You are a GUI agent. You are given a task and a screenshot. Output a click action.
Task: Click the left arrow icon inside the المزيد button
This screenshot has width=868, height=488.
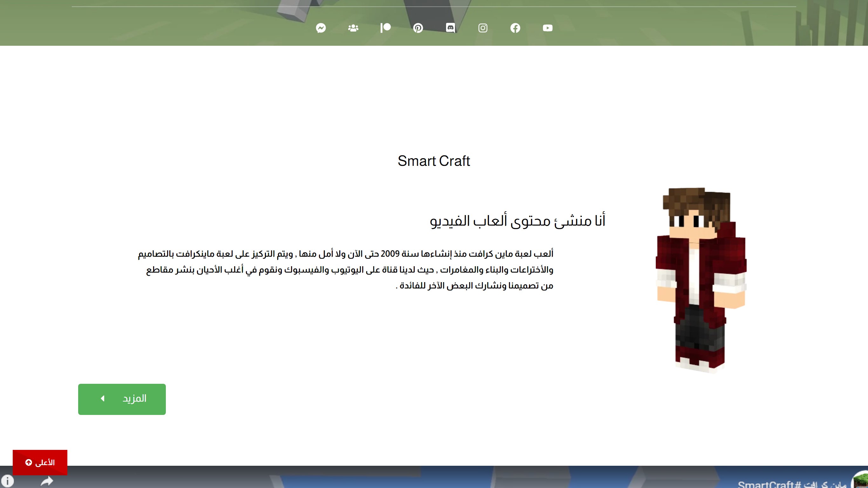102,399
